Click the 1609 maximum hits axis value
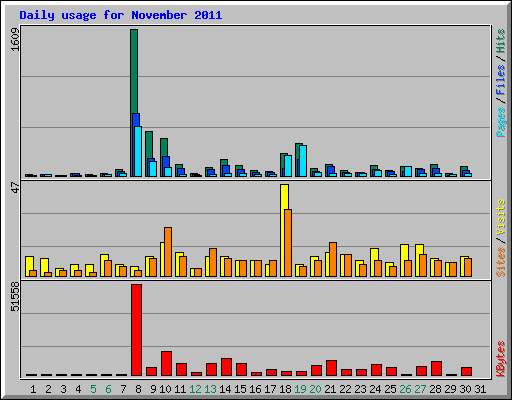Image resolution: width=512 pixels, height=400 pixels. (x=15, y=39)
